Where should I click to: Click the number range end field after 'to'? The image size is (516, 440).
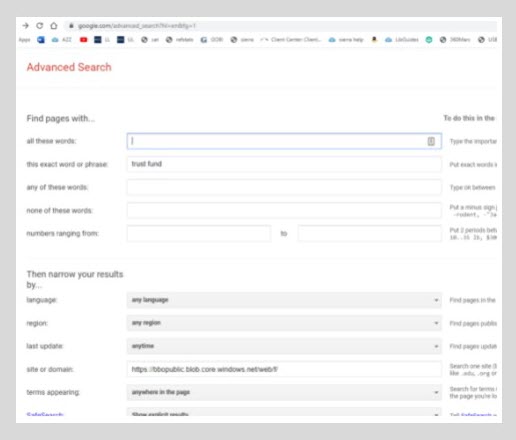[x=370, y=233]
